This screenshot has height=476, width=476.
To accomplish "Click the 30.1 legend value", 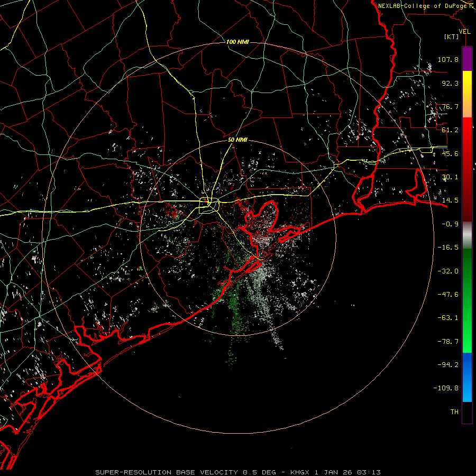I will click(450, 177).
